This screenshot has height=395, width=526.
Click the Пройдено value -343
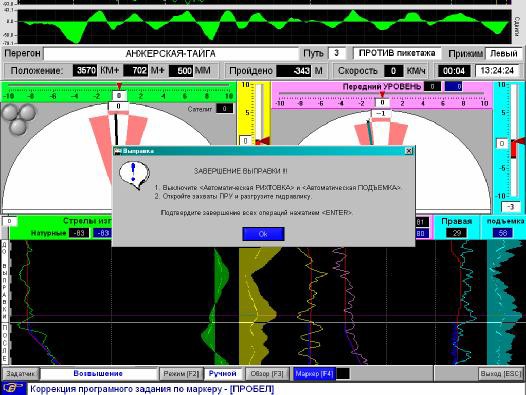click(294, 70)
